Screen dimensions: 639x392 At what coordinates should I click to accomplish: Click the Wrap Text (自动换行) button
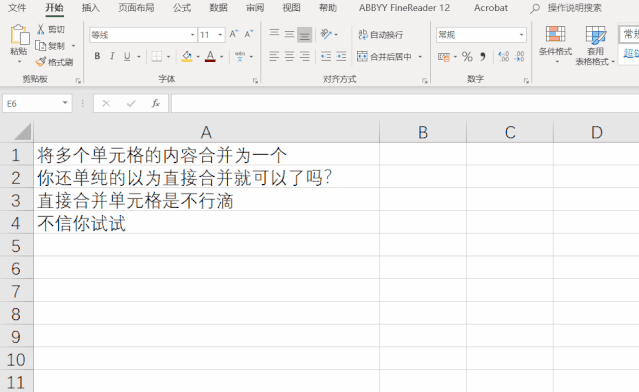coord(381,35)
